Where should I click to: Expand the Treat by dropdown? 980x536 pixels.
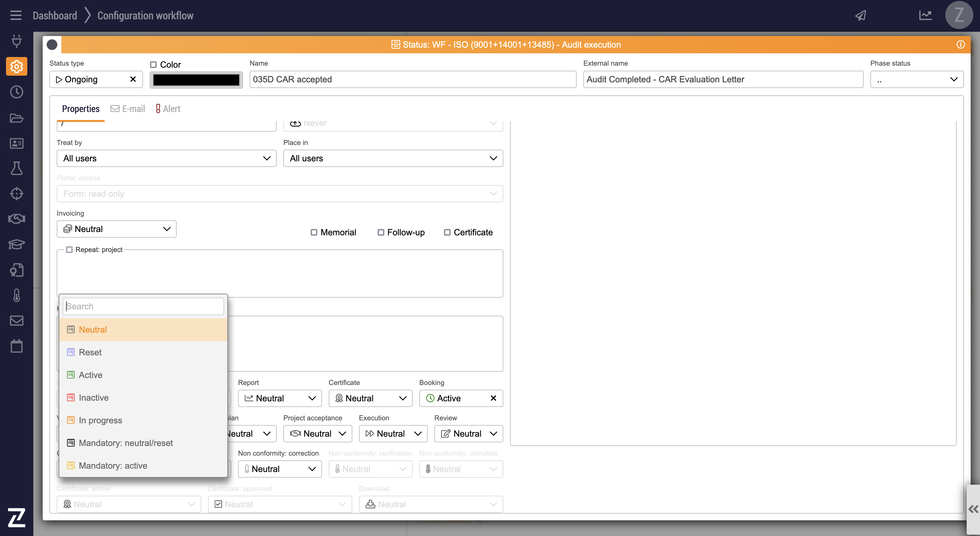(x=166, y=158)
